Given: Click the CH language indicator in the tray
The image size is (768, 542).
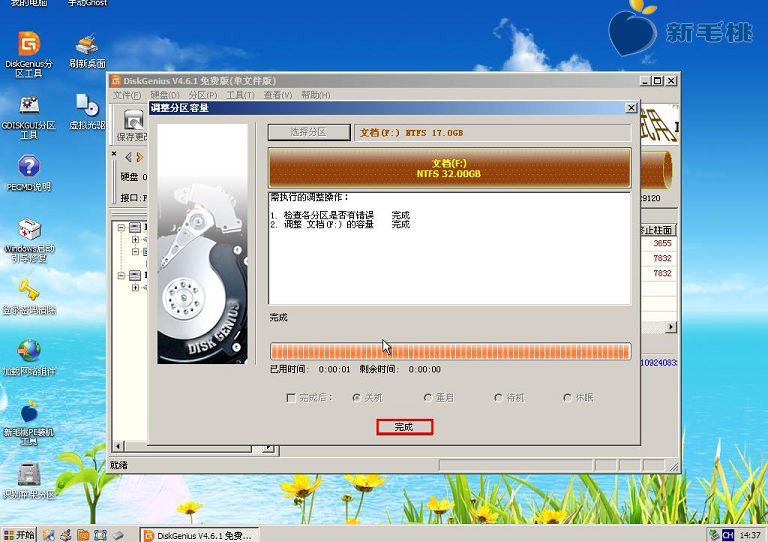Looking at the screenshot, I should (x=728, y=535).
